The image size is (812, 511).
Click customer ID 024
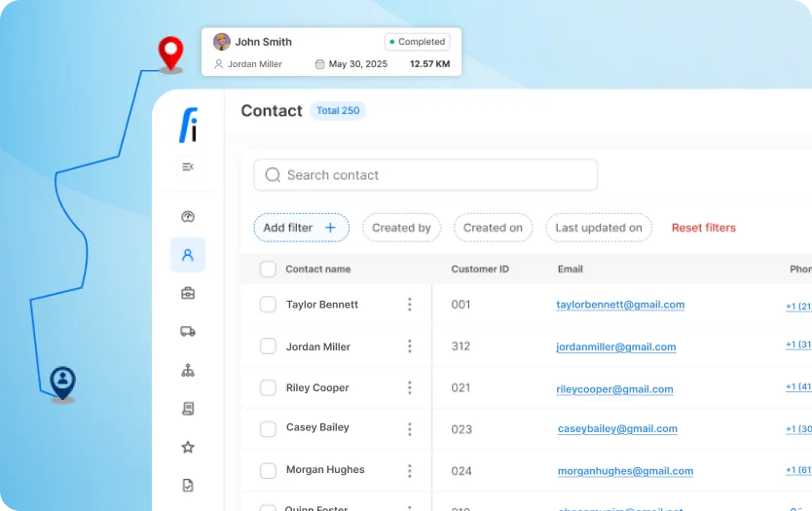[x=461, y=471]
